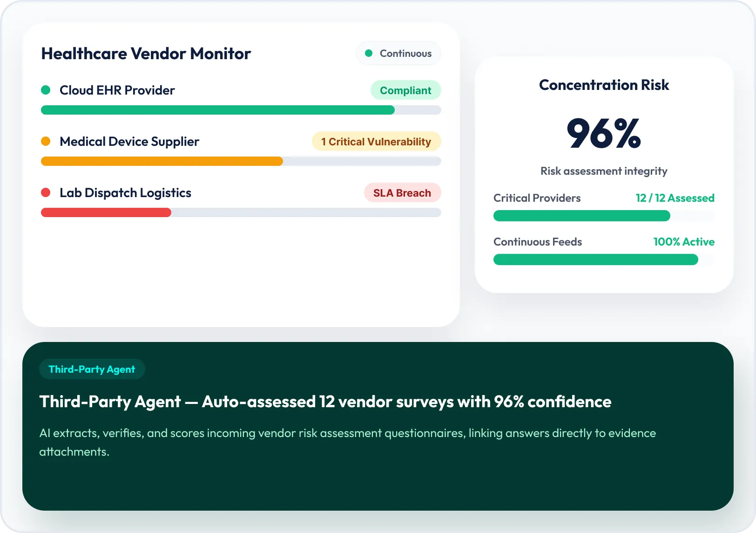Click the 96% risk score value
756x533 pixels.
pos(604,134)
